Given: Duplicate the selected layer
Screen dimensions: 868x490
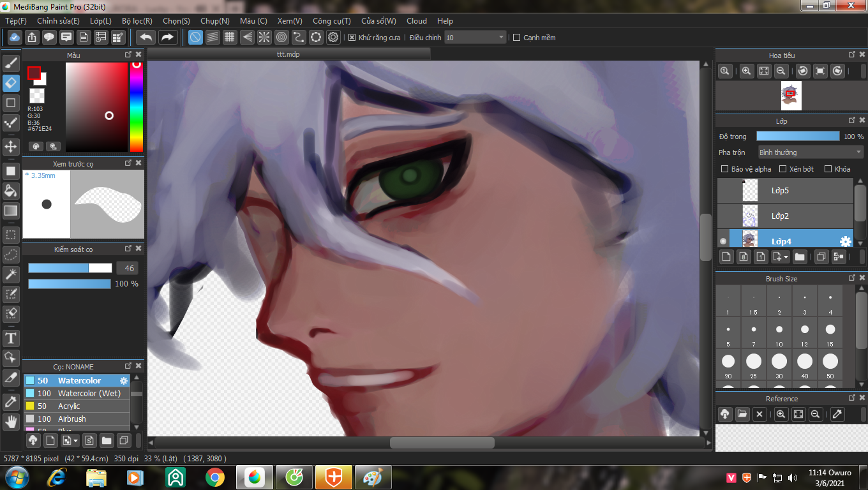Looking at the screenshot, I should (x=821, y=256).
